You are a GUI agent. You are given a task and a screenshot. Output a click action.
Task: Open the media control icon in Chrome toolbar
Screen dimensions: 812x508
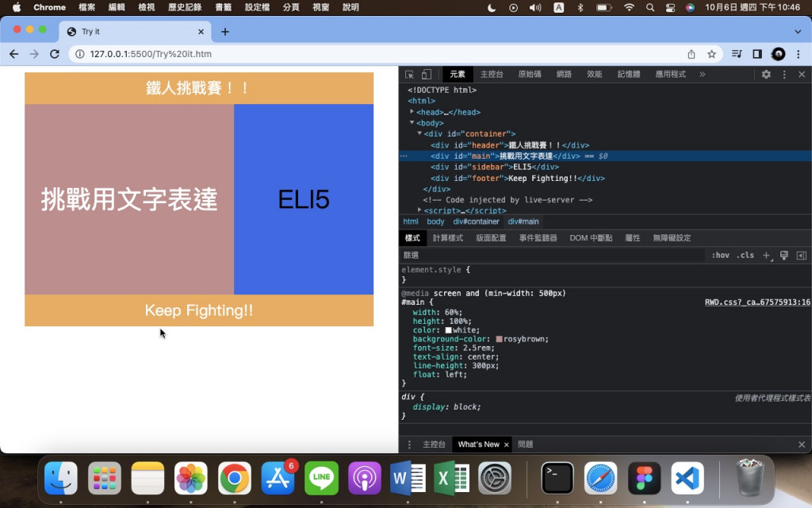737,54
